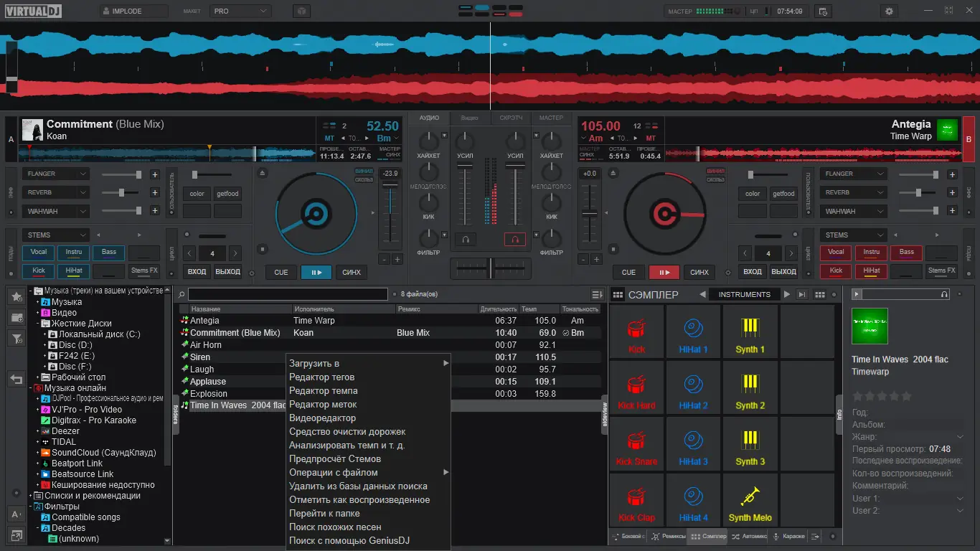This screenshot has height=551, width=980.
Task: Trigger the Kick sampler pad
Action: click(636, 331)
